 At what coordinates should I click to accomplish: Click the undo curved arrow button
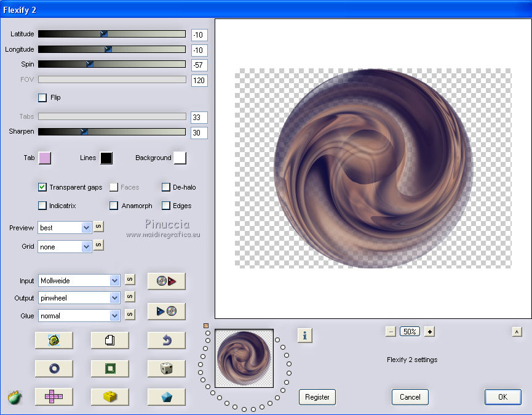coord(166,340)
